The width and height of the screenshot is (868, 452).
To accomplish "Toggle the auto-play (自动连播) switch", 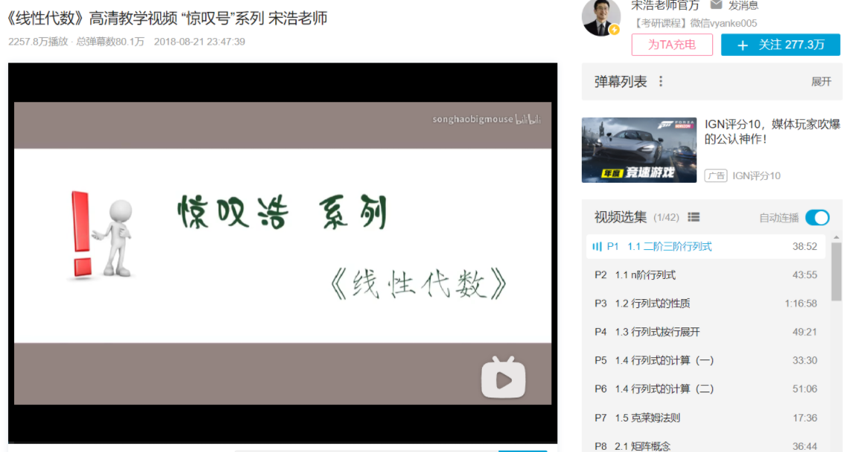I will click(x=817, y=218).
